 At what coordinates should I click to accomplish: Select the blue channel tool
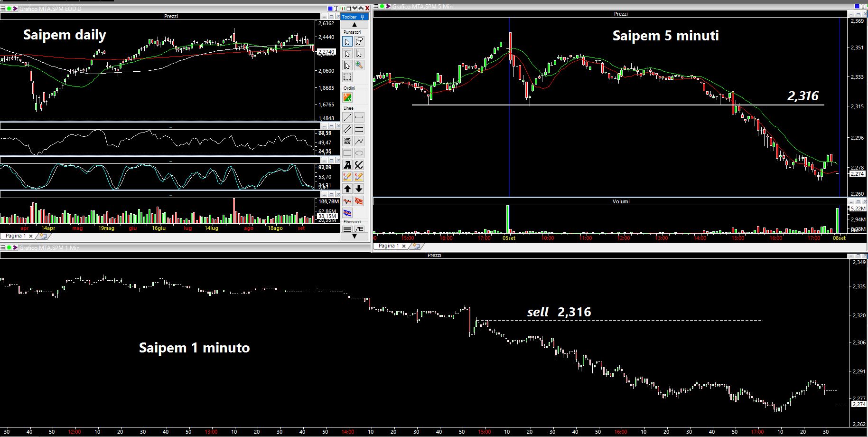pos(347,212)
